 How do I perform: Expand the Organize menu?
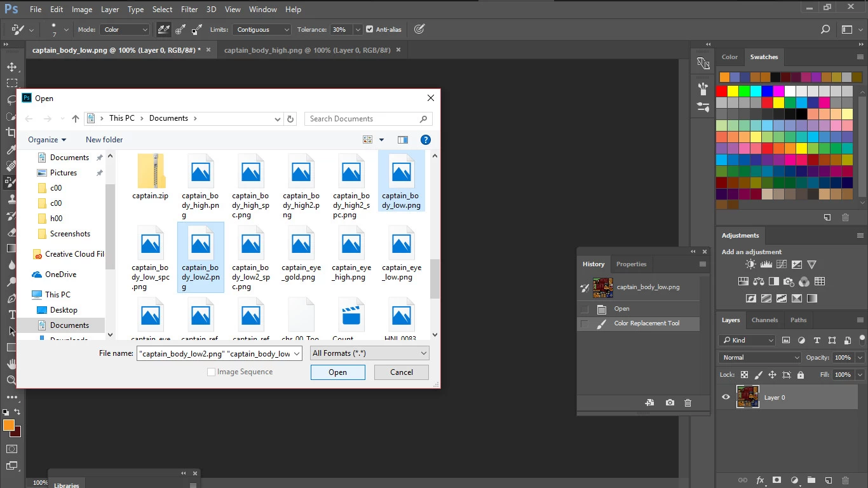click(x=47, y=140)
